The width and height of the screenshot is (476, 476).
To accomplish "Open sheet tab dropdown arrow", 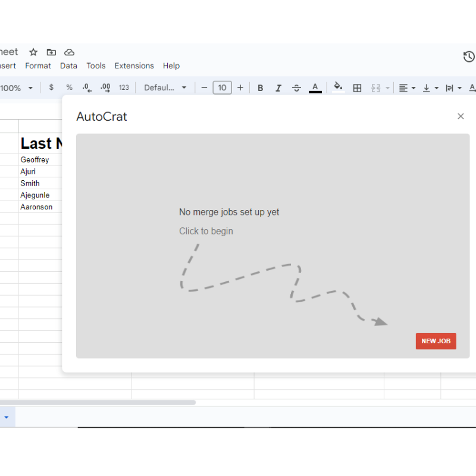I will [x=7, y=417].
